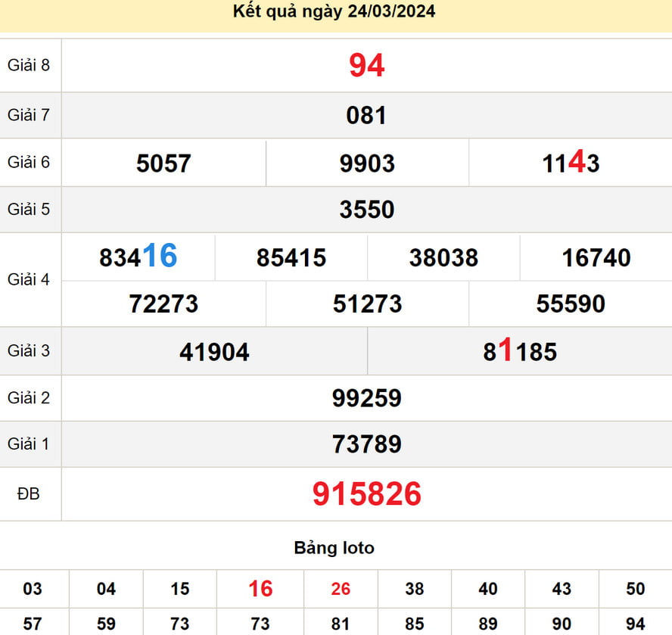Select red 16 in the loto table

[x=260, y=589]
